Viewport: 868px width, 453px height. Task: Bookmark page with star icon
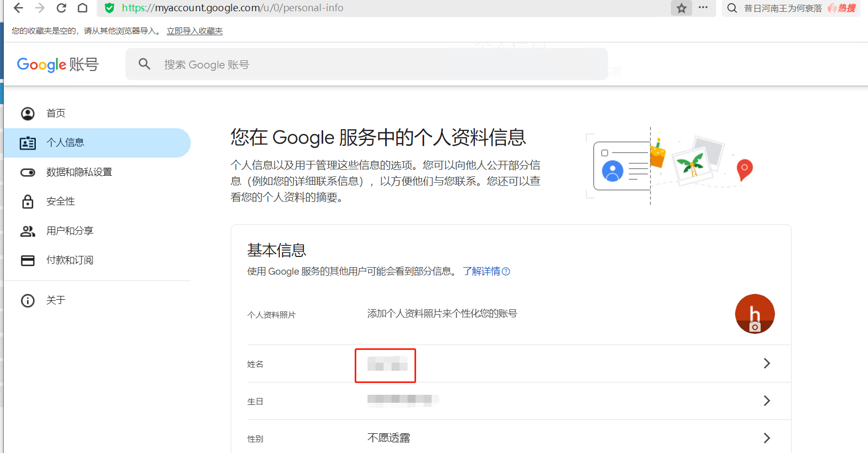[682, 8]
